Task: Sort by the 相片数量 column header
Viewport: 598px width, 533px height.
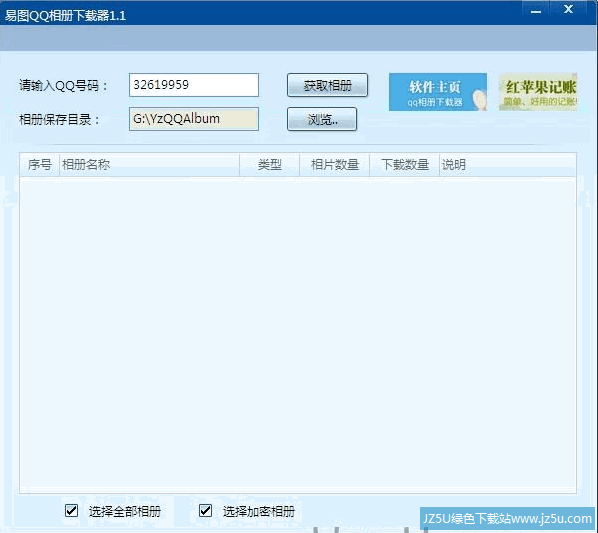Action: tap(334, 165)
